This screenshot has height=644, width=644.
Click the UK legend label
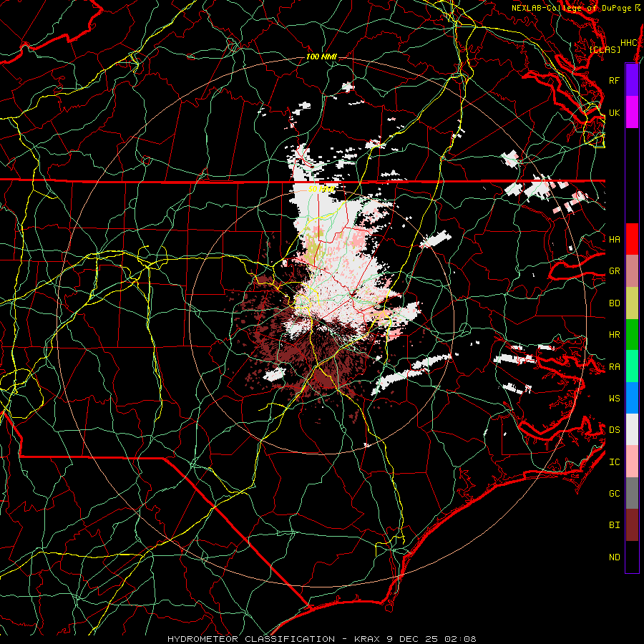pyautogui.click(x=615, y=112)
